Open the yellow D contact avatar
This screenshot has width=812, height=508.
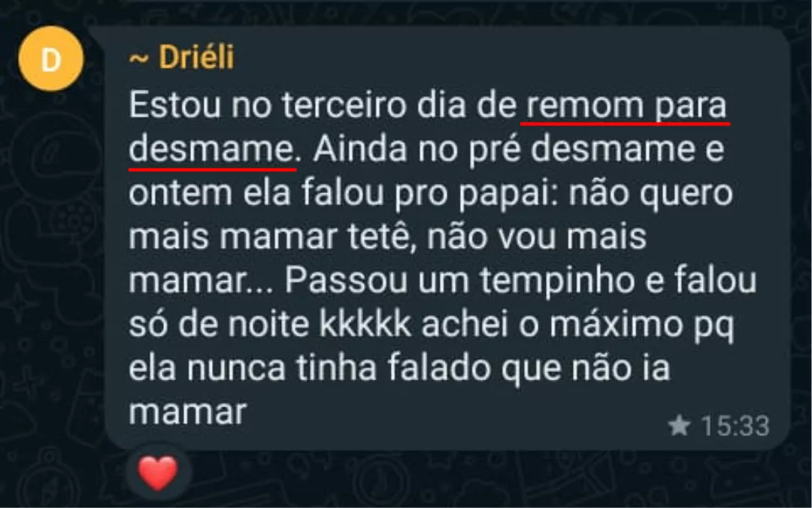click(x=51, y=59)
